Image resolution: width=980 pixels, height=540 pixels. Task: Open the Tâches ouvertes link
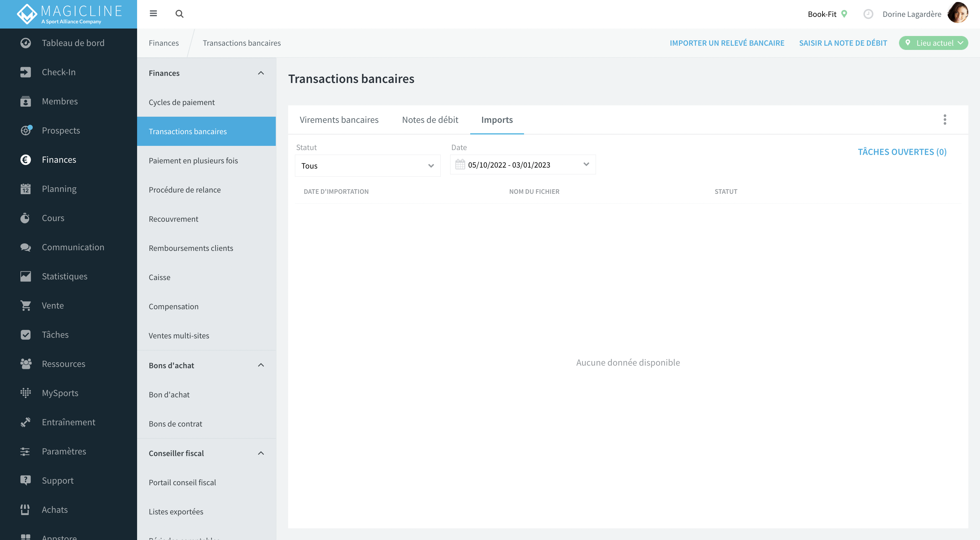[902, 152]
